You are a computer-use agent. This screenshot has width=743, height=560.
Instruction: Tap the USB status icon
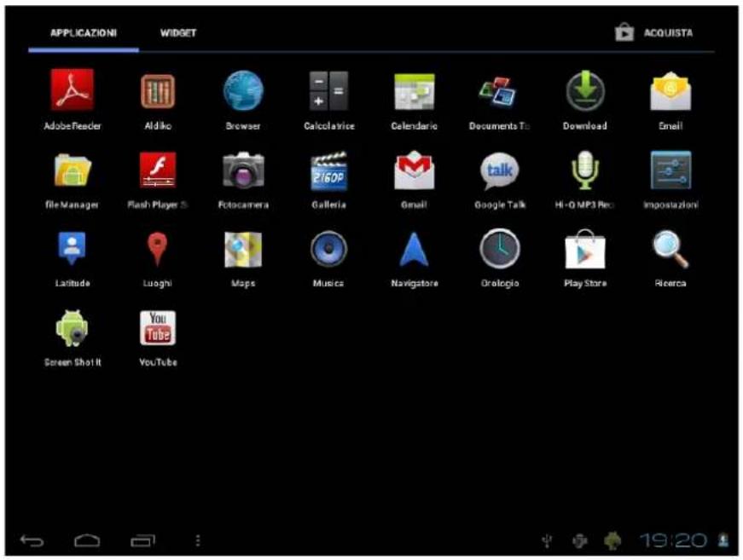point(548,540)
